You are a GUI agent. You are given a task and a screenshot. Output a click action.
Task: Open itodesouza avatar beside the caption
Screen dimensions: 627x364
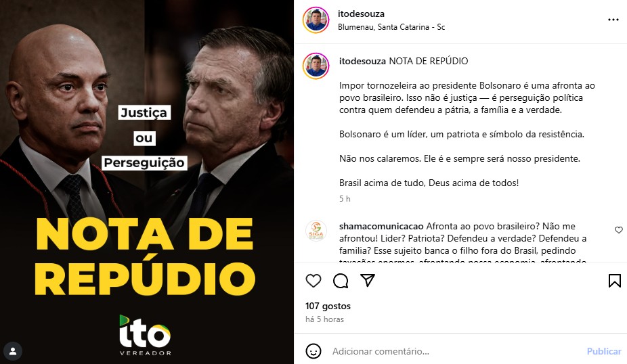[x=316, y=66]
